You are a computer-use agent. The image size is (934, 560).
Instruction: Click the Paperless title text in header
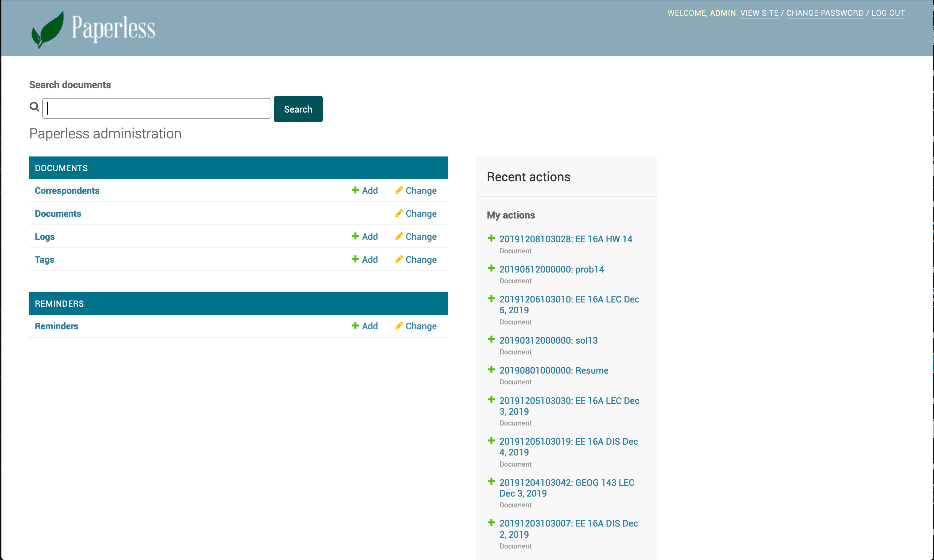tap(113, 29)
